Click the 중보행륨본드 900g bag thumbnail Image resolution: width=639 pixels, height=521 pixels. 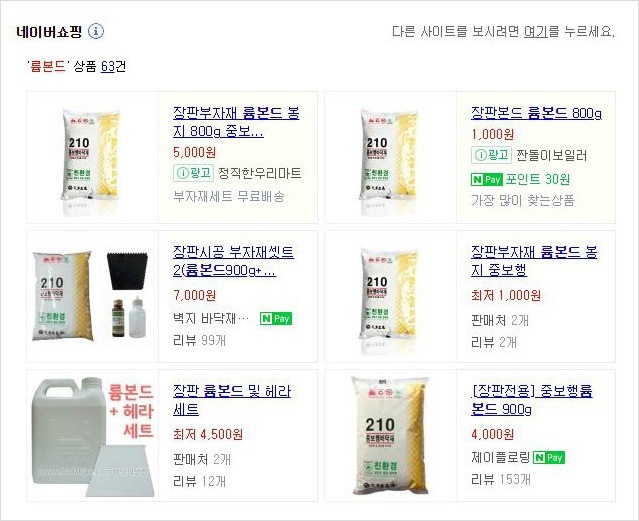tap(390, 436)
